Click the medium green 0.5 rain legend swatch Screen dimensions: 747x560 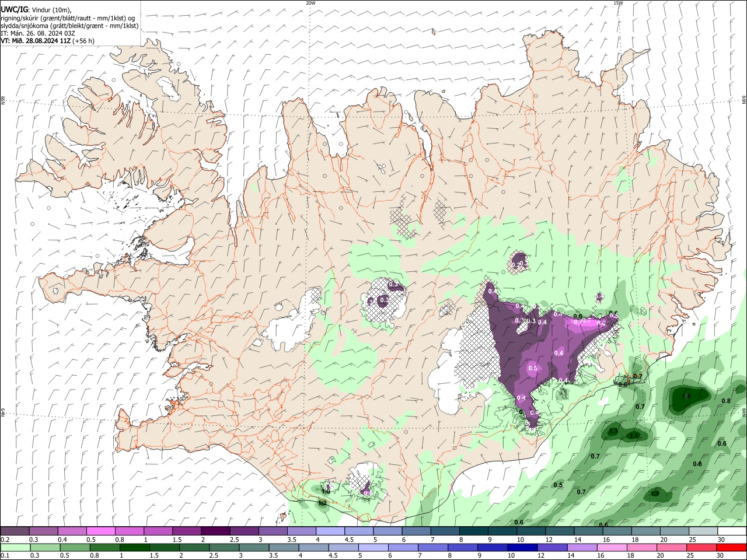[x=75, y=548]
